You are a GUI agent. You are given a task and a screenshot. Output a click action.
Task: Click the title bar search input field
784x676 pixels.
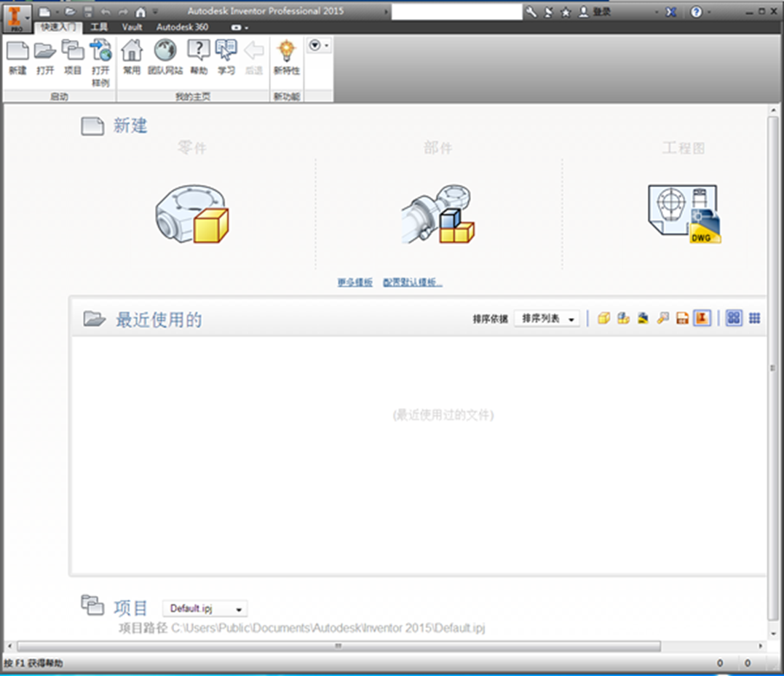(x=456, y=12)
